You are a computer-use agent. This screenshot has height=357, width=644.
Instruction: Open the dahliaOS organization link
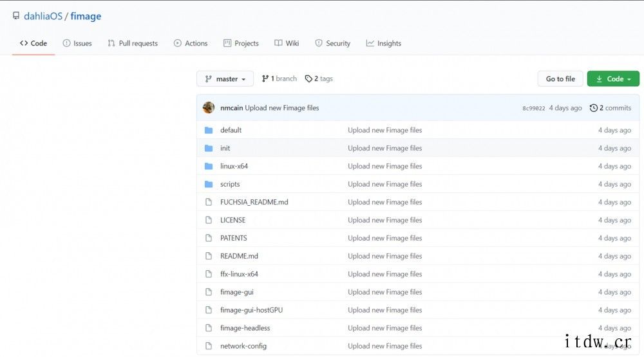(x=43, y=16)
